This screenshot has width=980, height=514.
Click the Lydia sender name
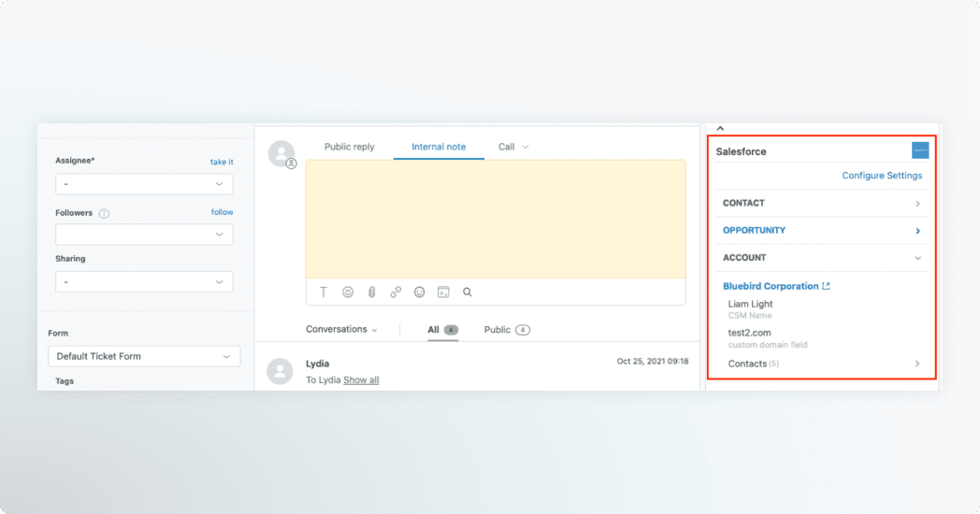318,364
